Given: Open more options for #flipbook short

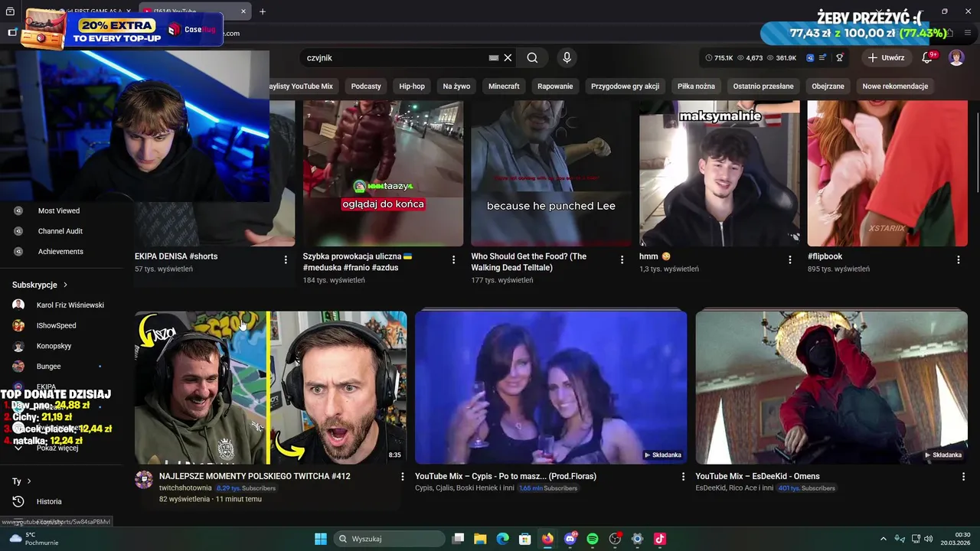Looking at the screenshot, I should coord(959,260).
